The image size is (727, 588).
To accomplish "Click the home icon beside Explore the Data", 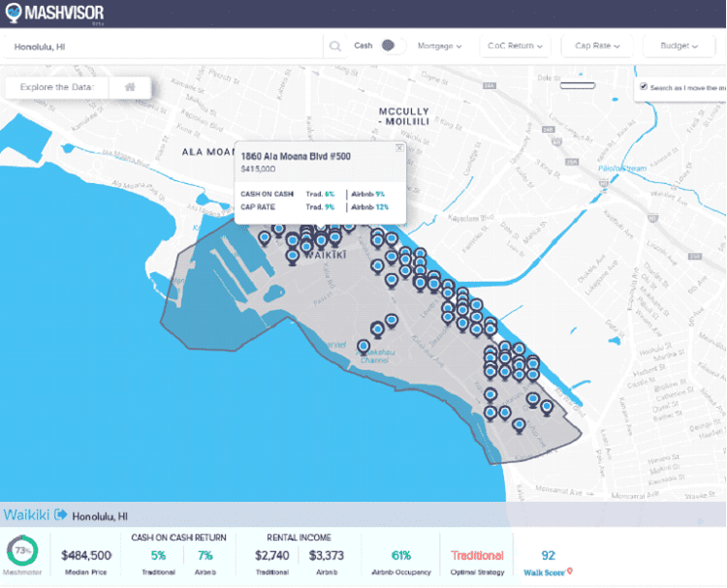I will click(129, 87).
